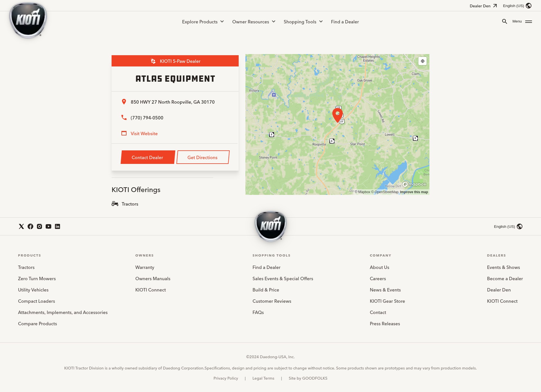This screenshot has height=392, width=541.
Task: Open Zero Turn Mowers footer link
Action: coord(37,279)
